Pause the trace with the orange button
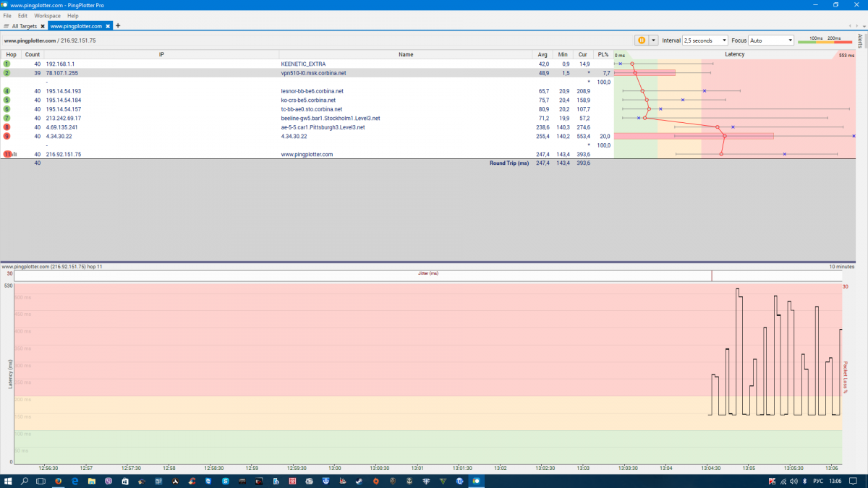Viewport: 868px width, 488px height. click(641, 40)
